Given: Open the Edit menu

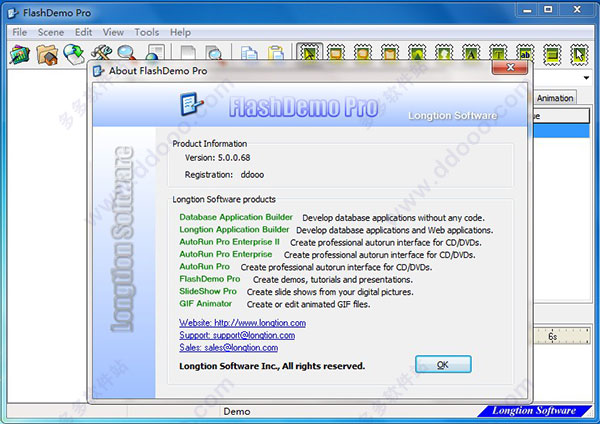Looking at the screenshot, I should pos(83,32).
